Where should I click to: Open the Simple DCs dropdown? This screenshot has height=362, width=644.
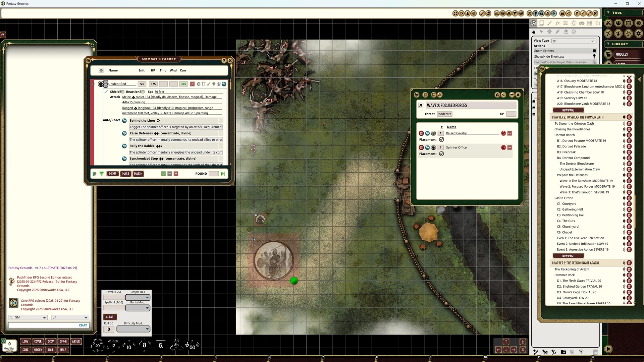(x=138, y=297)
